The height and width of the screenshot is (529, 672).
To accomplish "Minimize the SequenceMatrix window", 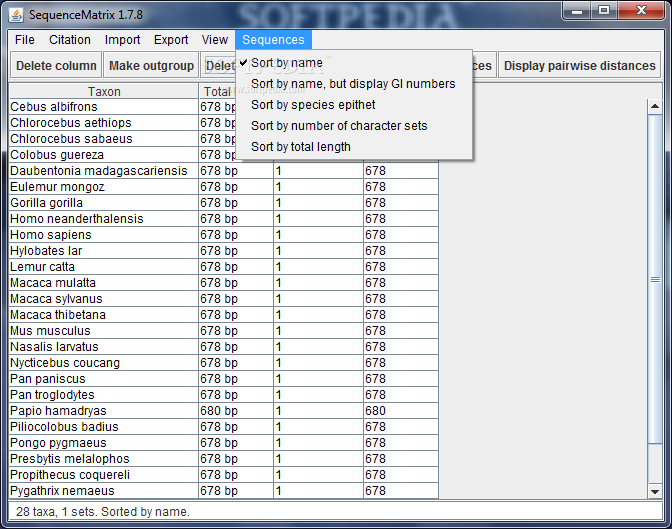I will [577, 11].
